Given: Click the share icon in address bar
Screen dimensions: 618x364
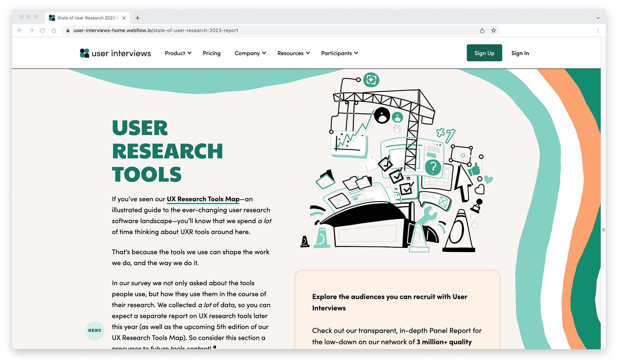Looking at the screenshot, I should [482, 30].
